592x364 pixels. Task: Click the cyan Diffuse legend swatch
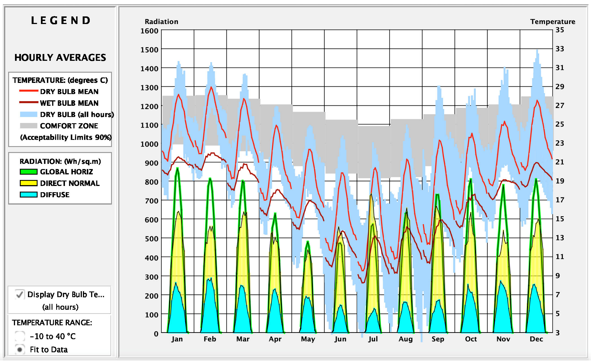(x=29, y=195)
